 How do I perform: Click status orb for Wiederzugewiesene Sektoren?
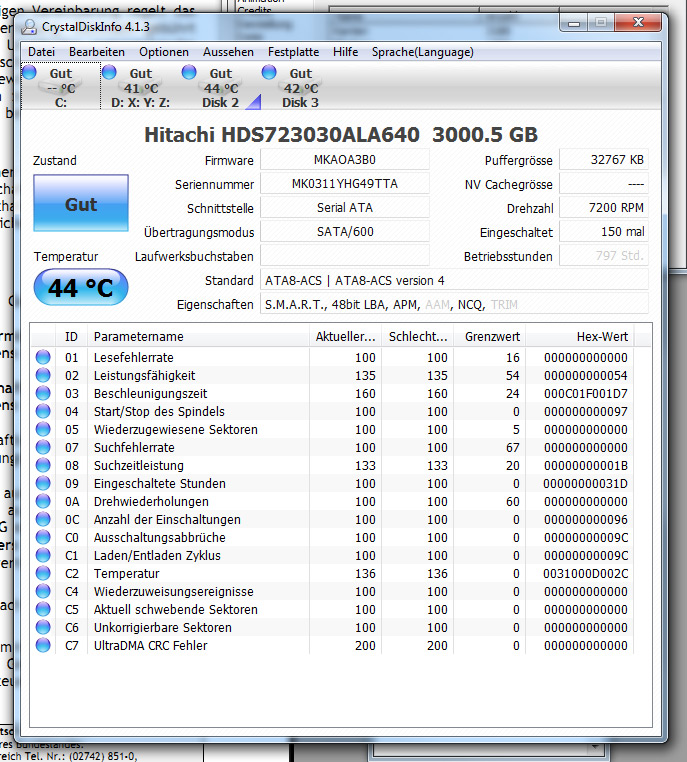tap(43, 429)
